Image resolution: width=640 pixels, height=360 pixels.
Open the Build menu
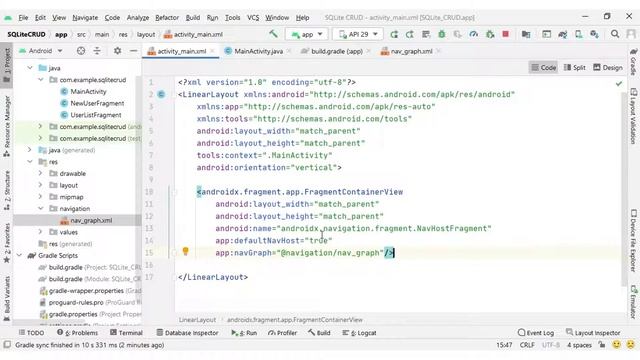point(193,18)
